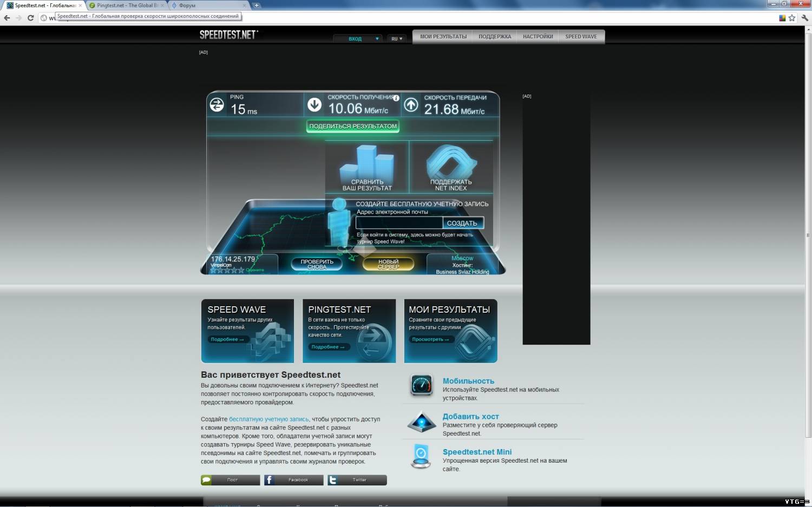Viewport: 812px width, 507px height.
Task: Open the Добавить хост heading link
Action: pyautogui.click(x=471, y=417)
